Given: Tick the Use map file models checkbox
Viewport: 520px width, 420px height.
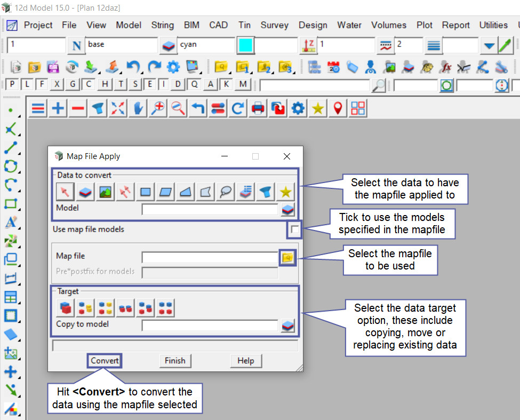Looking at the screenshot, I should 295,230.
